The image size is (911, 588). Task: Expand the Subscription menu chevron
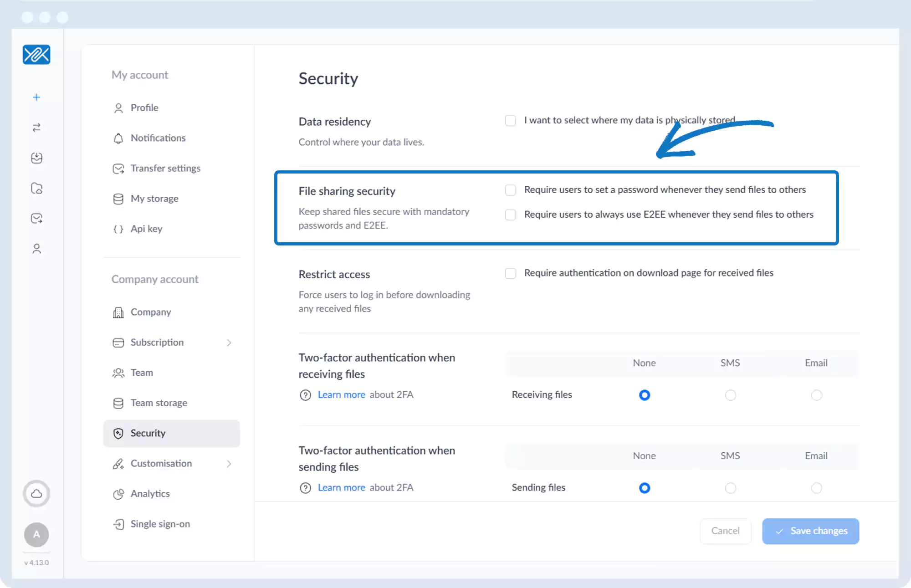pyautogui.click(x=229, y=343)
